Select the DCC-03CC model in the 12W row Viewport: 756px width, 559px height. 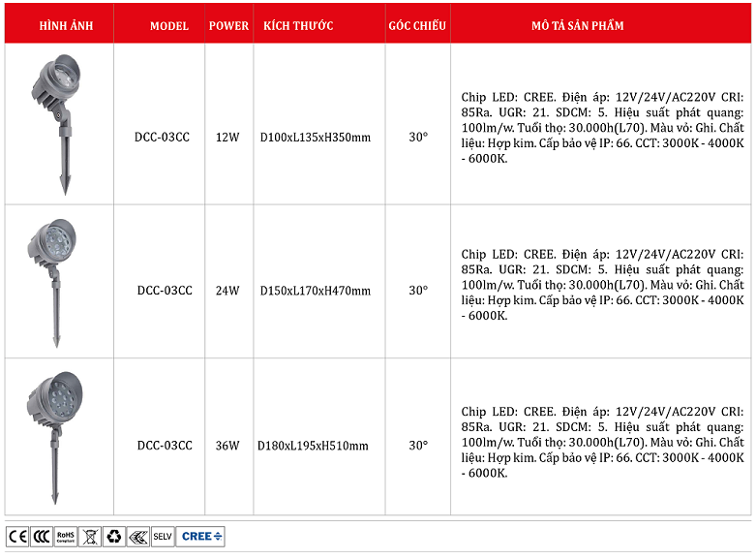[x=162, y=138]
